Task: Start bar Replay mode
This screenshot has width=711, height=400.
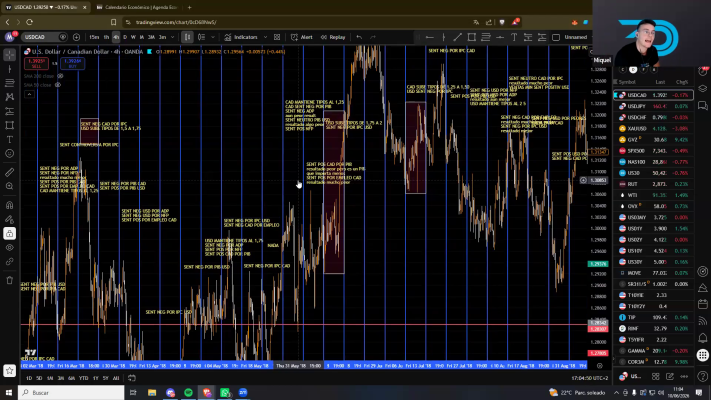Action: click(333, 37)
